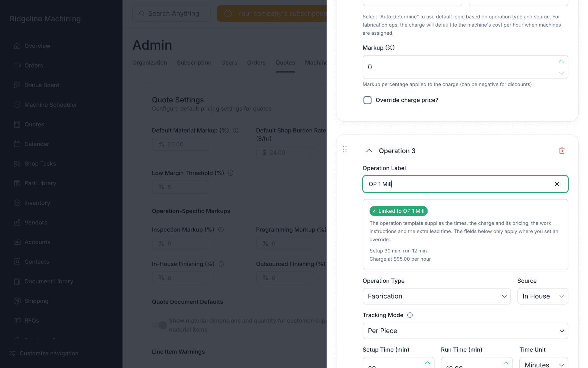Switch to the Subscription tab
The image size is (588, 368).
pos(194,63)
